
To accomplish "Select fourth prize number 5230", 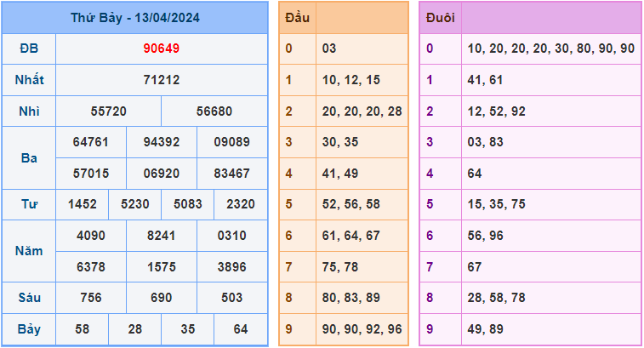I will pos(135,204).
